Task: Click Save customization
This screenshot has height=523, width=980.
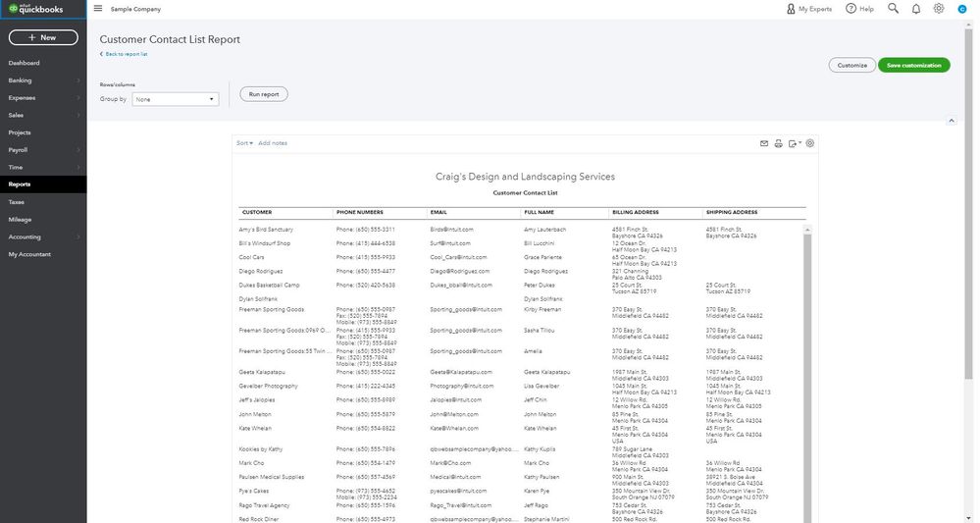Action: pyautogui.click(x=913, y=65)
